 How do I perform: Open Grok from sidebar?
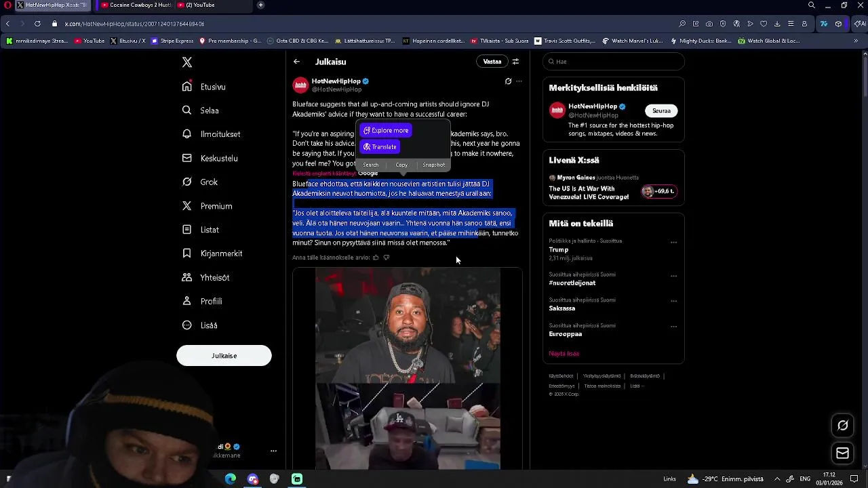[200, 182]
